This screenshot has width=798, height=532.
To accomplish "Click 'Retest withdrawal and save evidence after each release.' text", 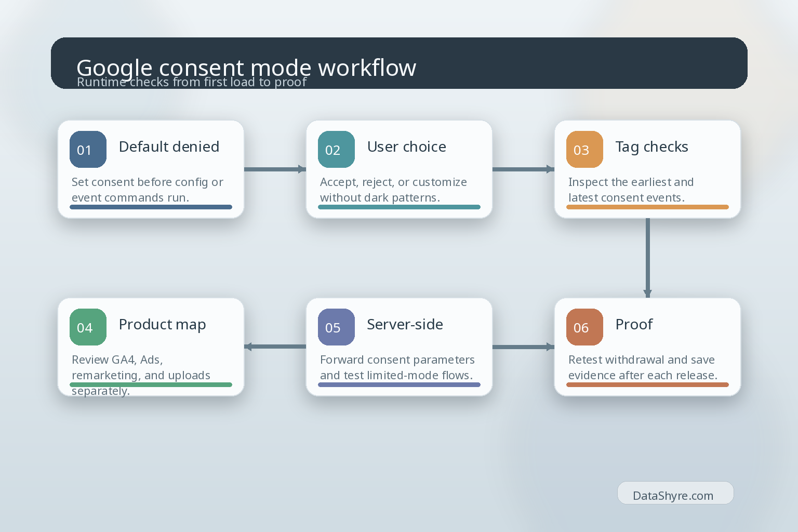I will 643,367.
